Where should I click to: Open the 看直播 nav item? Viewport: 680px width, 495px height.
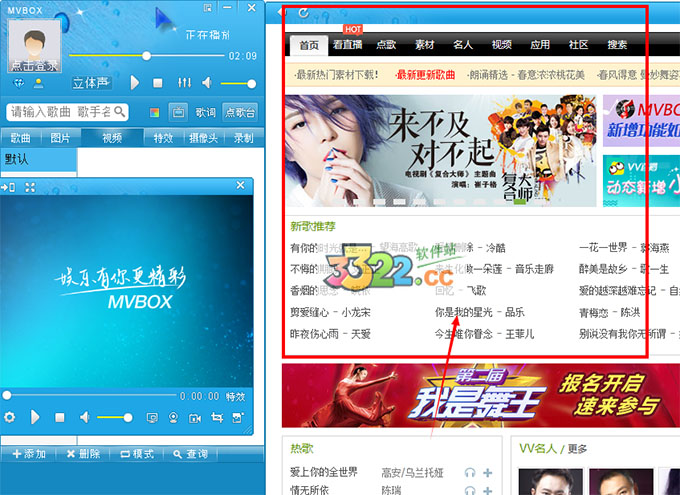coord(347,44)
